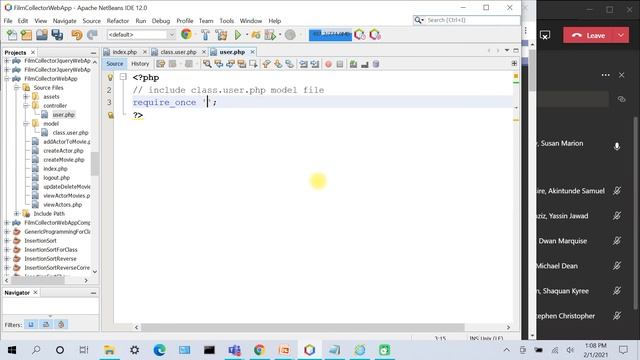Screen dimensions: 640x360
Task: Click the Undo arrow icon
Action: pyautogui.click(x=77, y=35)
